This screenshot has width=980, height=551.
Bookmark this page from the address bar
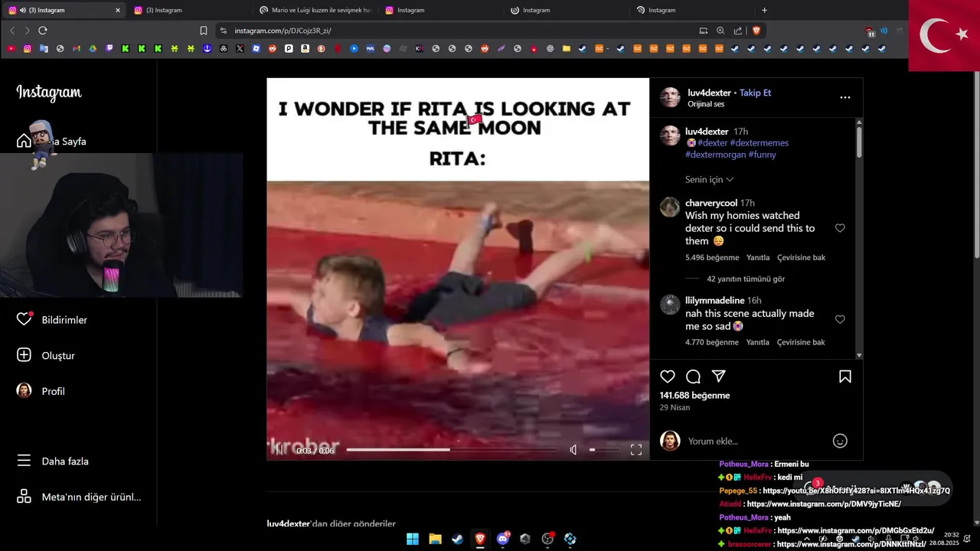(204, 31)
